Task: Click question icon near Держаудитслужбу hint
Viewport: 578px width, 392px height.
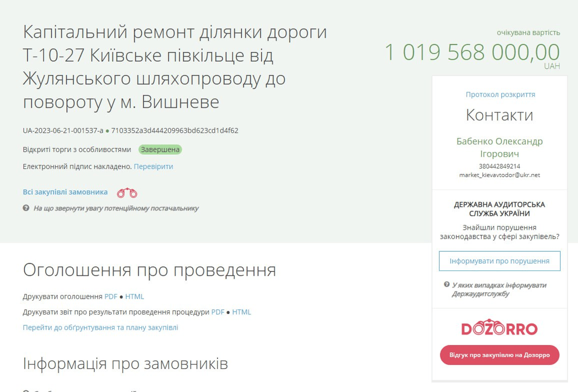Action: tap(447, 285)
